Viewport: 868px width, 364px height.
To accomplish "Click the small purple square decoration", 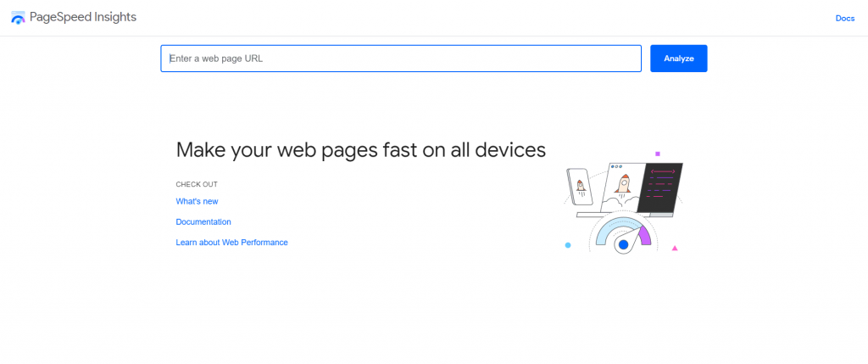I will [x=657, y=154].
